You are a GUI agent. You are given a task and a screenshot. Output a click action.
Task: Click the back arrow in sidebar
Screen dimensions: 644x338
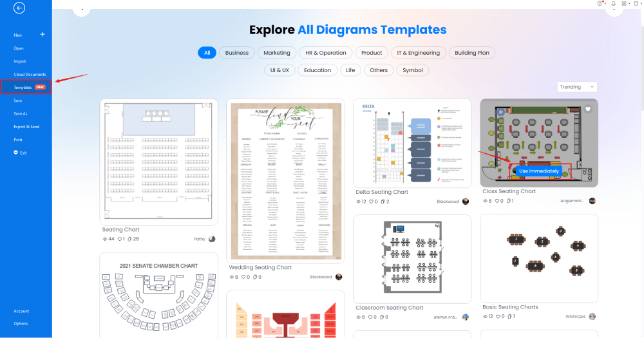19,8
